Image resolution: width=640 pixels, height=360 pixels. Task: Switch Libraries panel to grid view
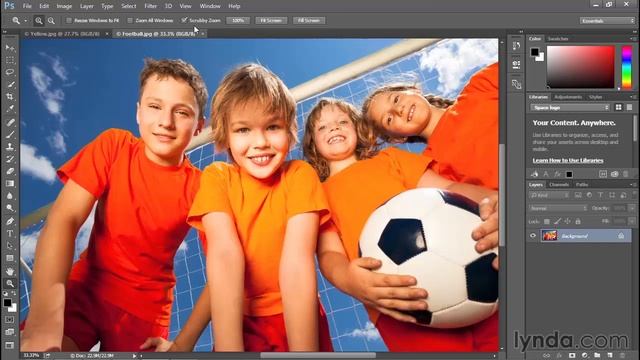pyautogui.click(x=619, y=107)
